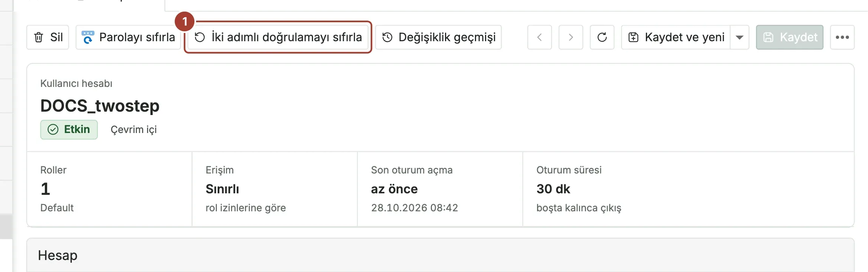Image resolution: width=868 pixels, height=272 pixels.
Task: Go to previous record arrow
Action: (x=540, y=37)
